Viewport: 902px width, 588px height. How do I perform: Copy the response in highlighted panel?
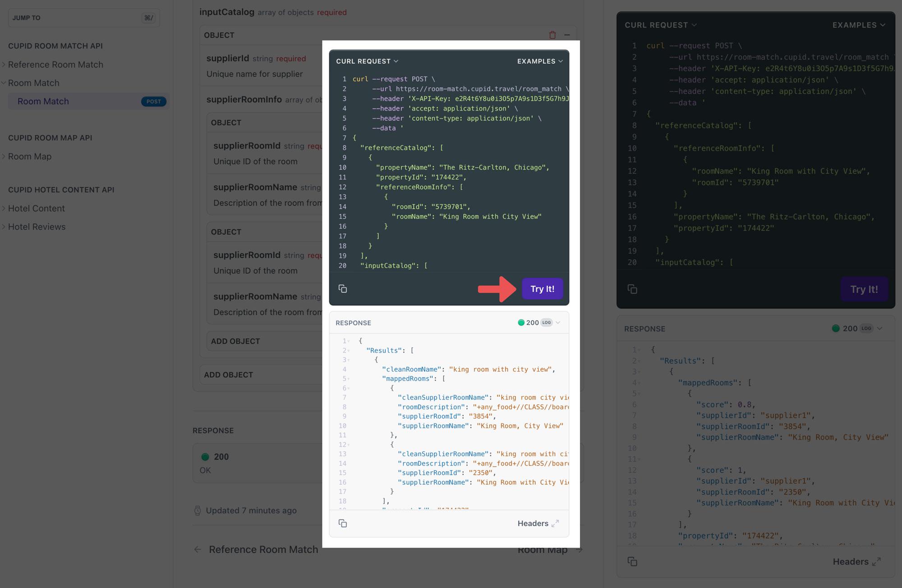click(x=343, y=523)
